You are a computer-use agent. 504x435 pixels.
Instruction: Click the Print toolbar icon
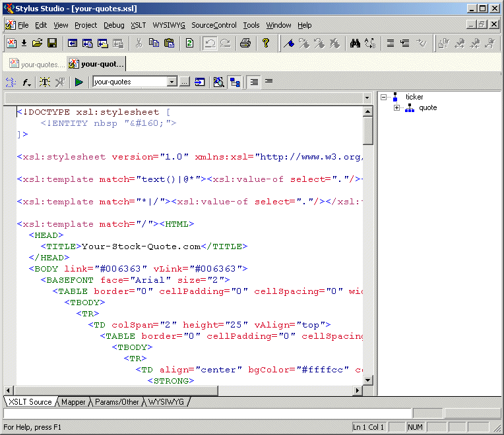pos(245,43)
